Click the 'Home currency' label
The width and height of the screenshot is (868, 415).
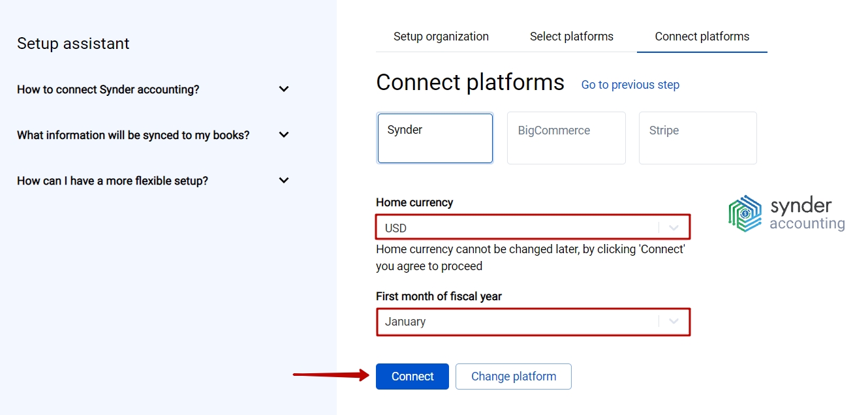tap(414, 203)
